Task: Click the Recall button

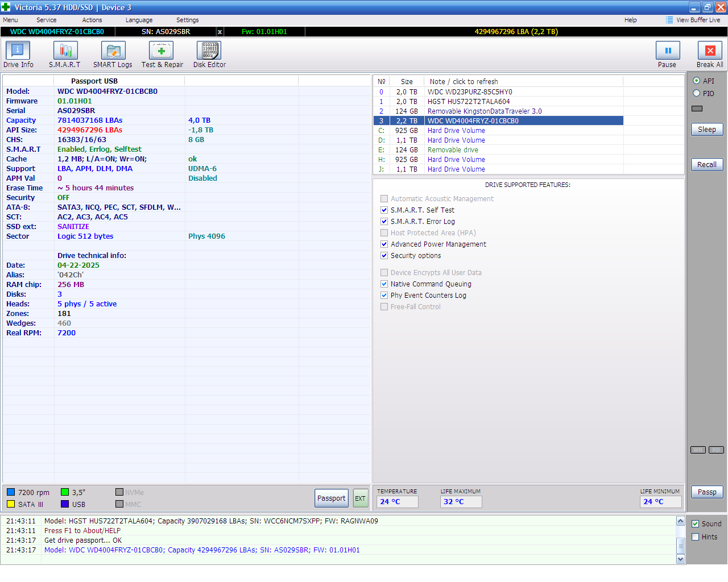Action: (x=707, y=165)
